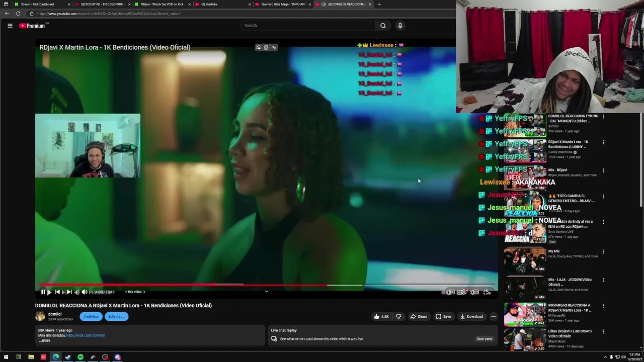Open Spotify from taskbar

point(80,357)
